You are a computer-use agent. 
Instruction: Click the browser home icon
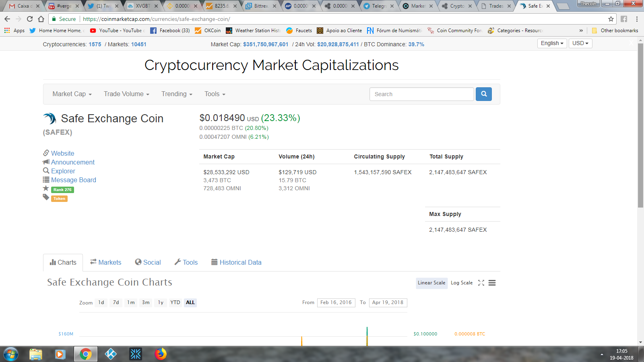click(x=41, y=19)
